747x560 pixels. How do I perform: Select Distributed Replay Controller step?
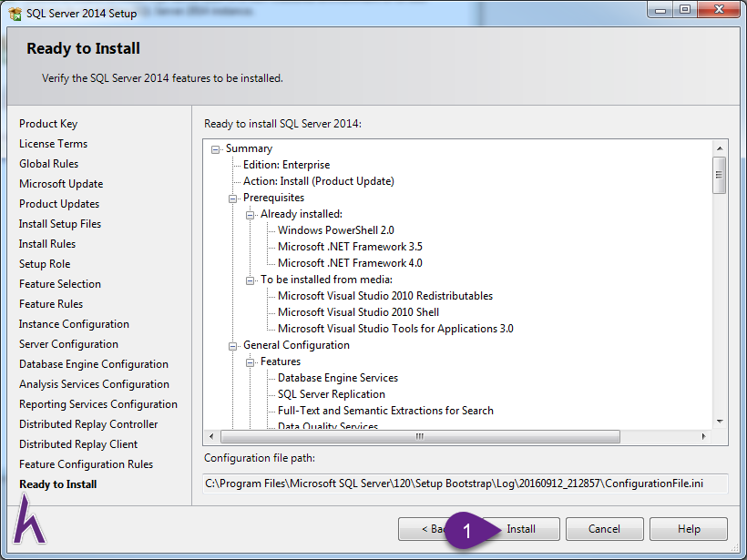pos(88,423)
